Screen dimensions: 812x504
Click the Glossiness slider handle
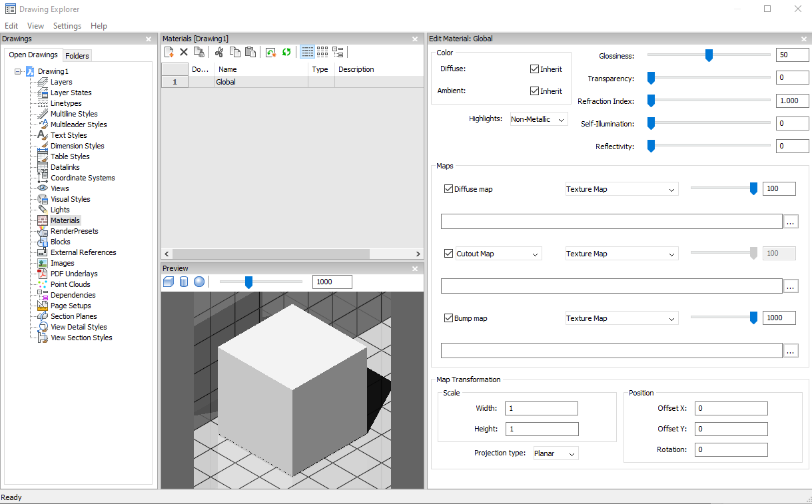pos(709,55)
